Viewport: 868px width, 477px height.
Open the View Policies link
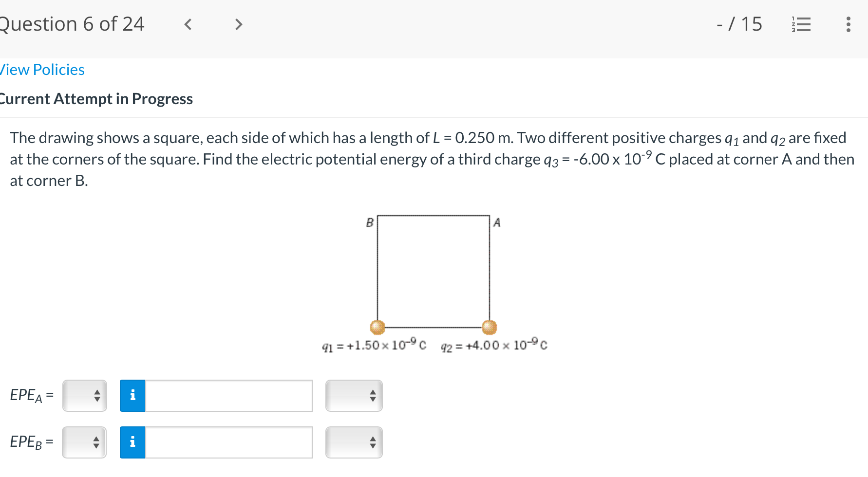(x=42, y=70)
